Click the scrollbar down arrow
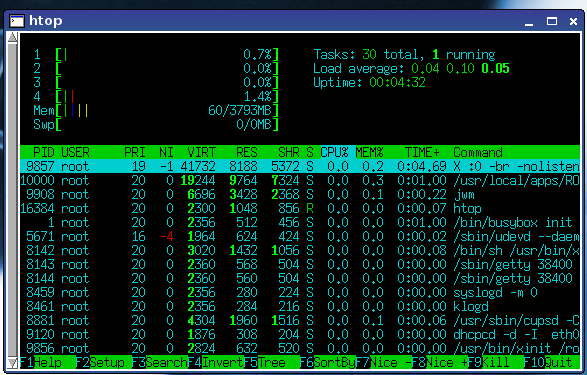 tap(12, 363)
